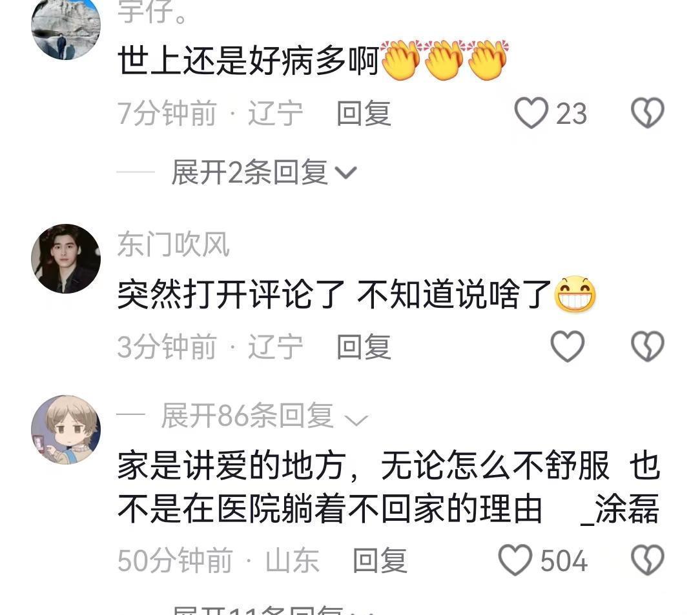Tap the username 东门吹风

[x=173, y=245]
